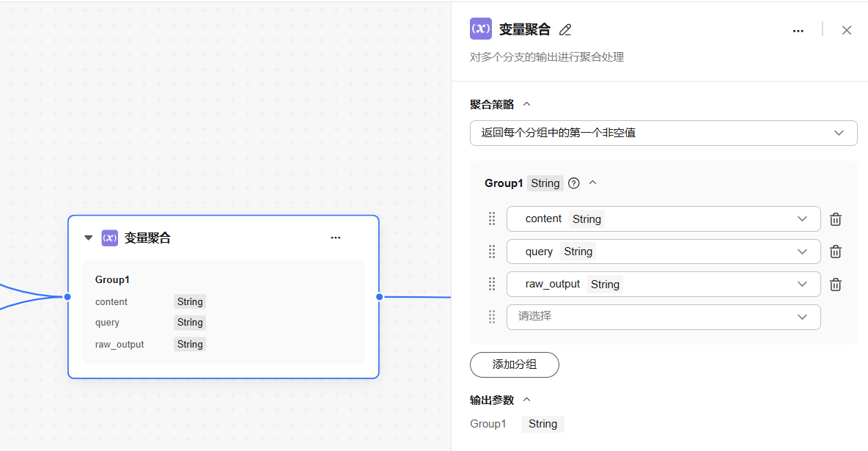This screenshot has width=868, height=451.
Task: Click the Group1 help question-mark icon
Action: pos(574,183)
